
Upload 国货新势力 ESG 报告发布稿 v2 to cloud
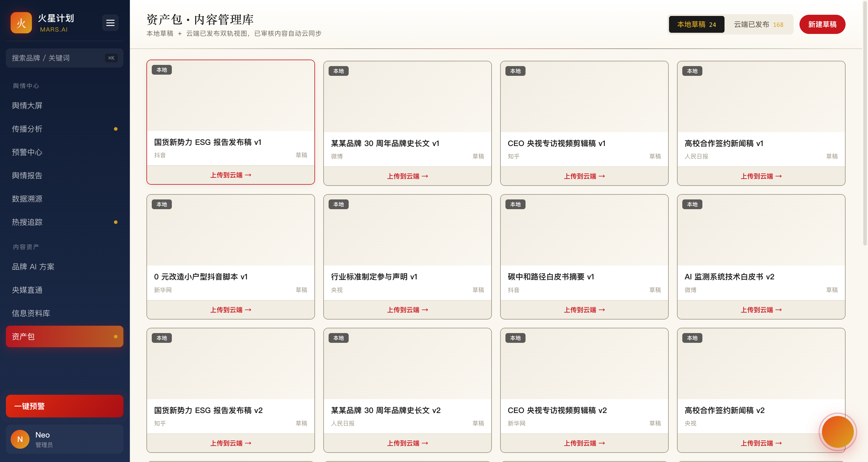(231, 443)
